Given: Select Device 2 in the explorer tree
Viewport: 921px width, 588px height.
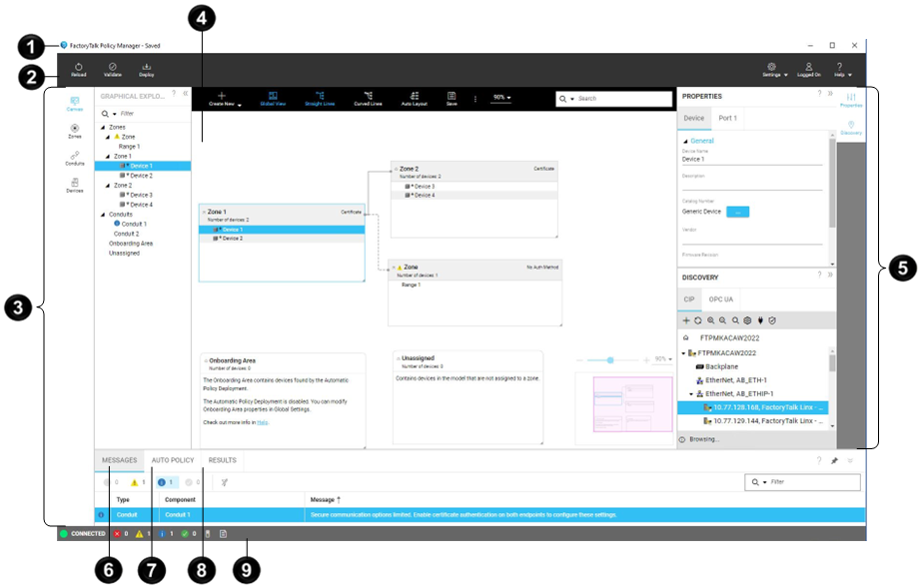Looking at the screenshot, I should point(141,176).
